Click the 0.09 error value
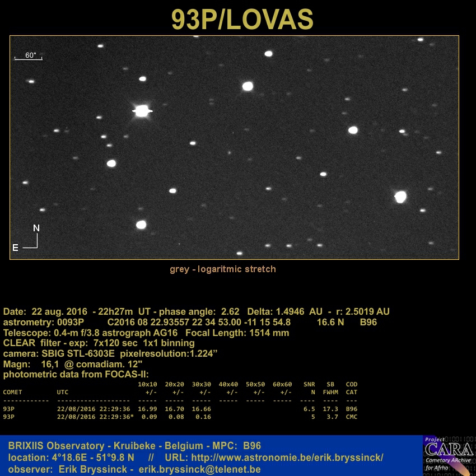Image resolution: width=476 pixels, height=476 pixels. [150, 417]
